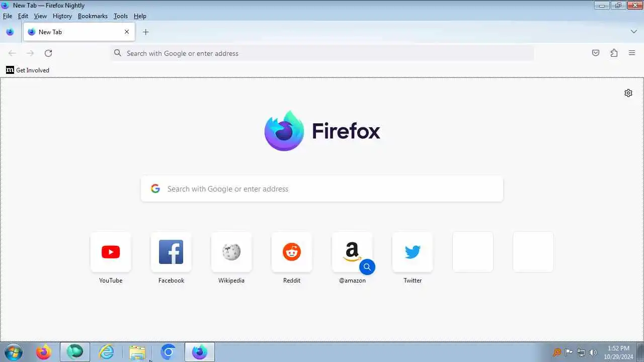Open the volume speaker tray icon
Image resolution: width=644 pixels, height=362 pixels.
click(x=593, y=352)
